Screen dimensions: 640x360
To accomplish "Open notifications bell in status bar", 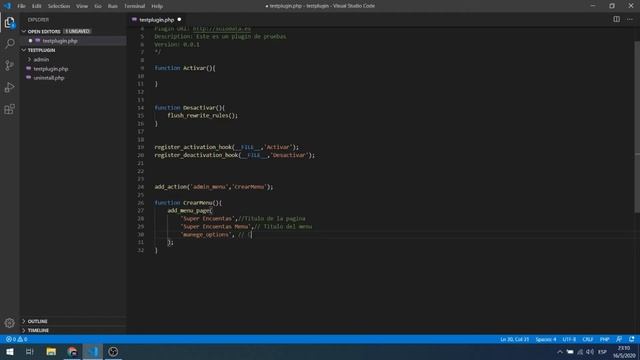I will coord(631,339).
